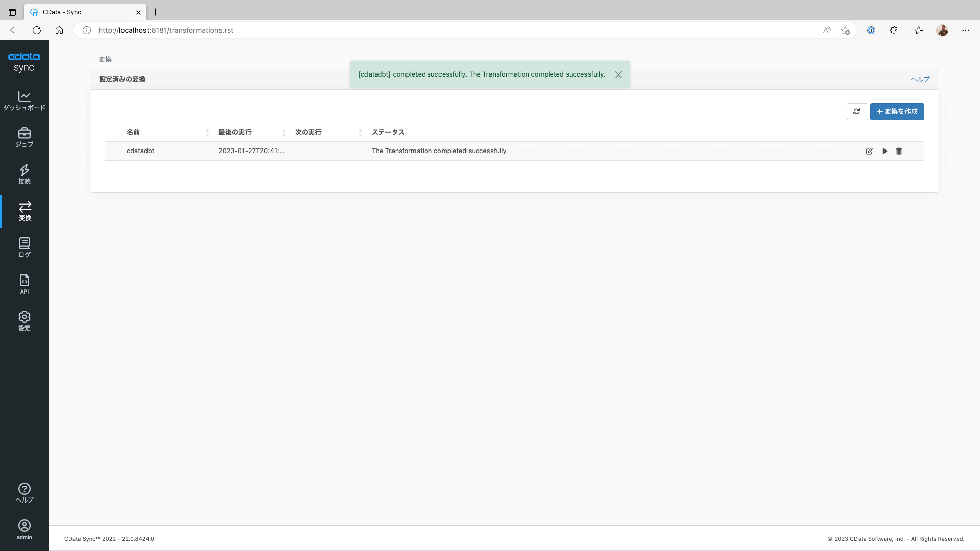Open the ジョブ jobs sidebar icon
The image size is (980, 551).
(24, 137)
